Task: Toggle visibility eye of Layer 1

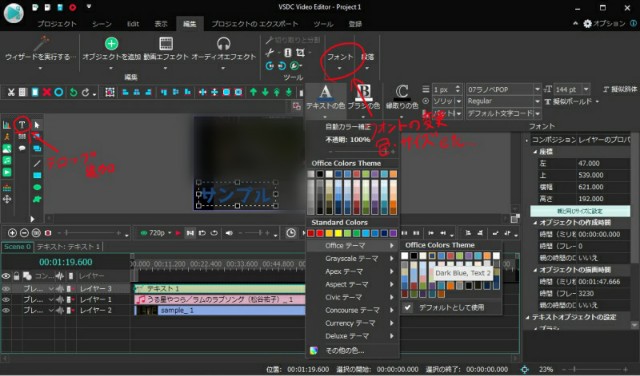Action: tap(6, 299)
